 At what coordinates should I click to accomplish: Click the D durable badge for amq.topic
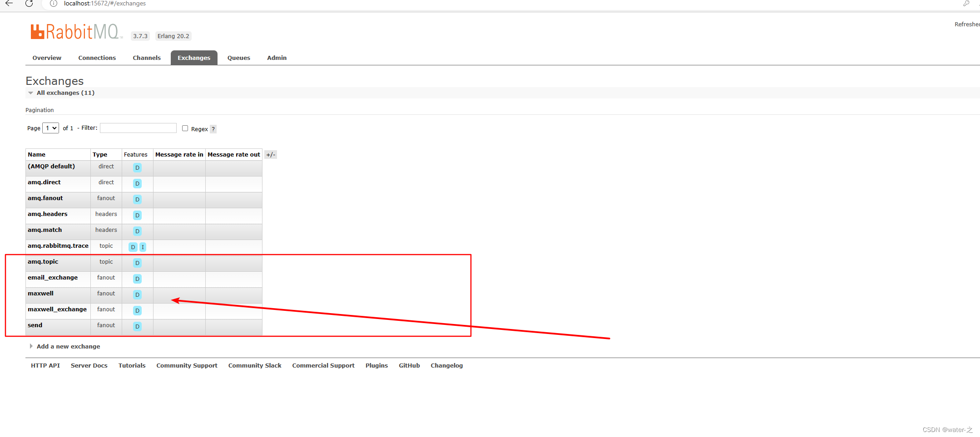click(x=137, y=263)
